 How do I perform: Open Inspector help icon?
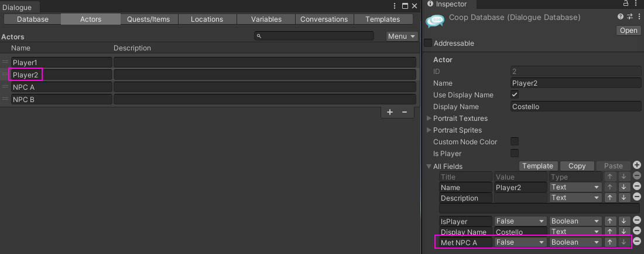pos(621,16)
